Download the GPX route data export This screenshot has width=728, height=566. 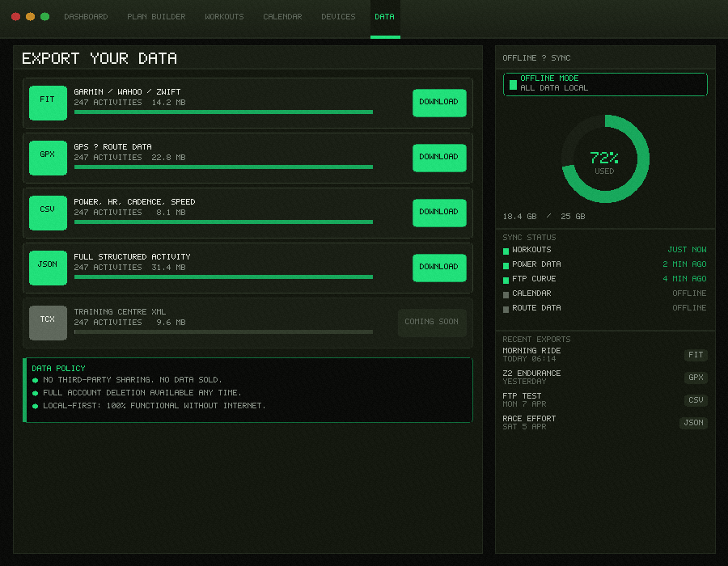(439, 158)
